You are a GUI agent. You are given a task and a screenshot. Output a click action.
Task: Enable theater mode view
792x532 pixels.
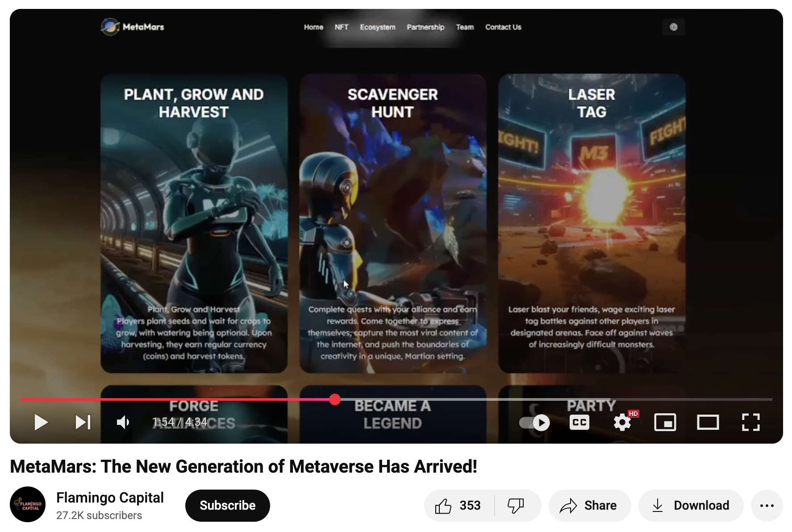tap(708, 422)
